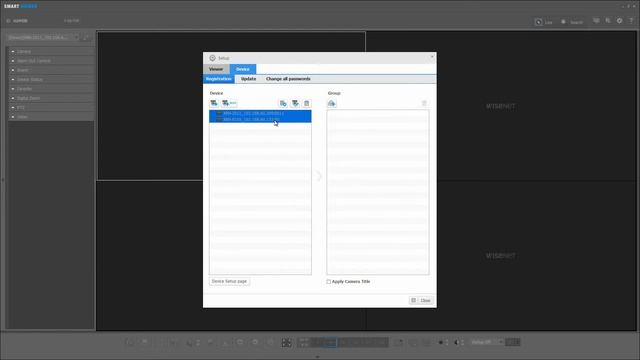
Task: Click the device icon with down arrow
Action: 295,103
